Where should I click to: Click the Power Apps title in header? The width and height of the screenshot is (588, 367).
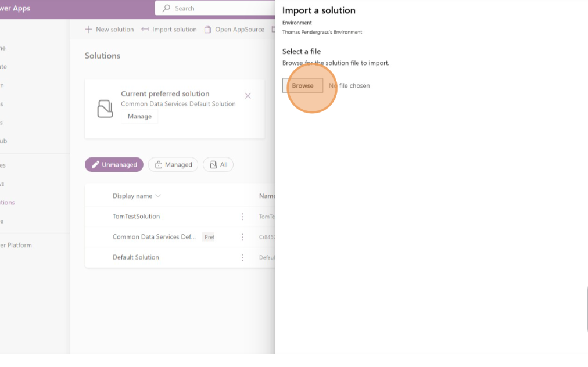click(15, 8)
